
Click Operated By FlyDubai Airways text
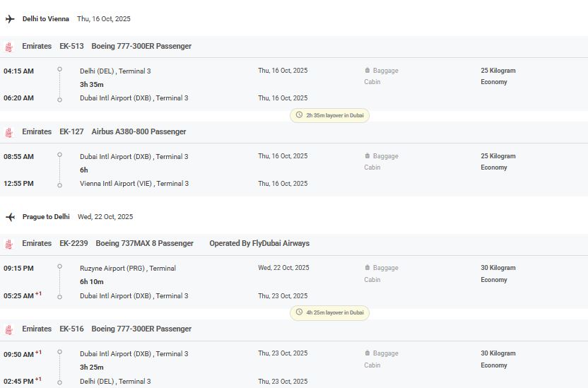(x=259, y=243)
